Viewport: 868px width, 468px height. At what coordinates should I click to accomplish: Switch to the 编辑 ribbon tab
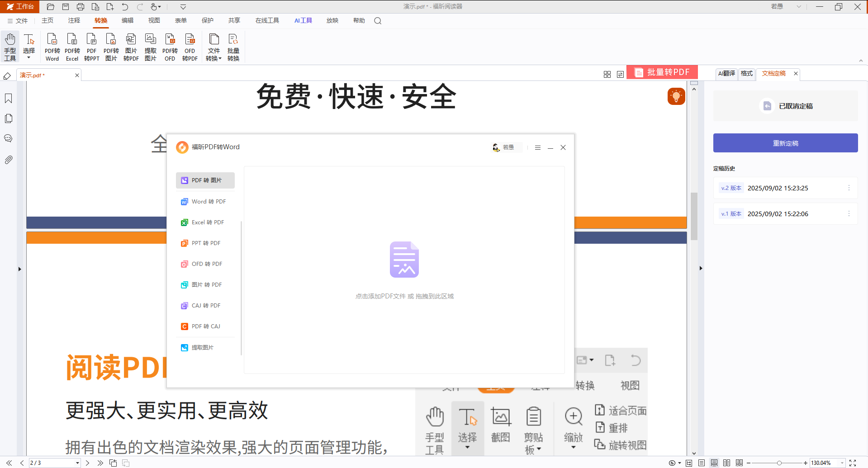click(128, 20)
